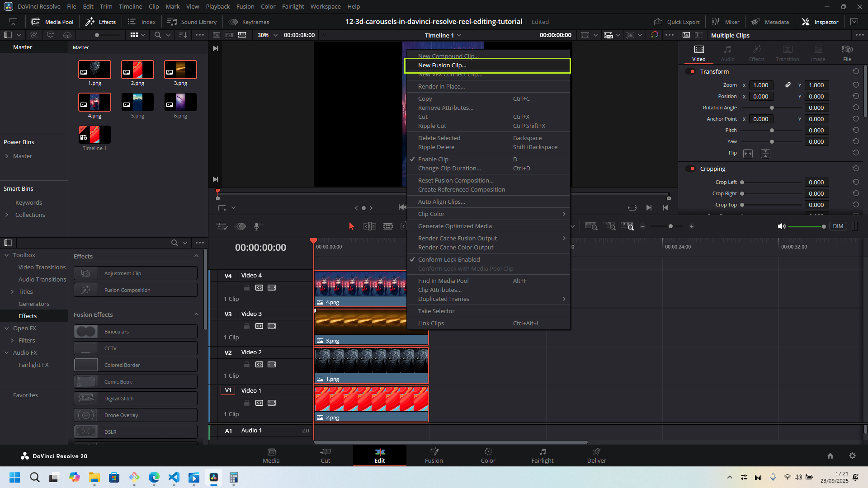Adjust the Rotation Angle slider handle
This screenshot has height=488, width=868.
coord(772,108)
